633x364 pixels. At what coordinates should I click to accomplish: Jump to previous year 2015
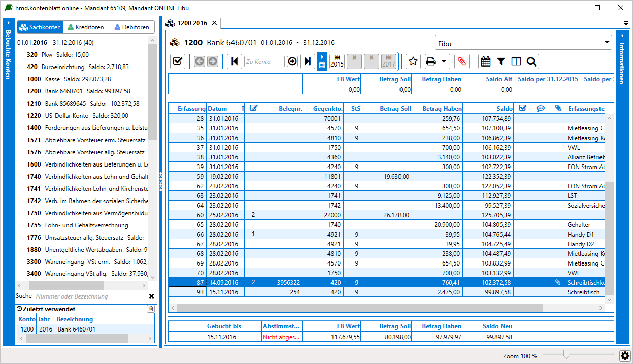337,61
